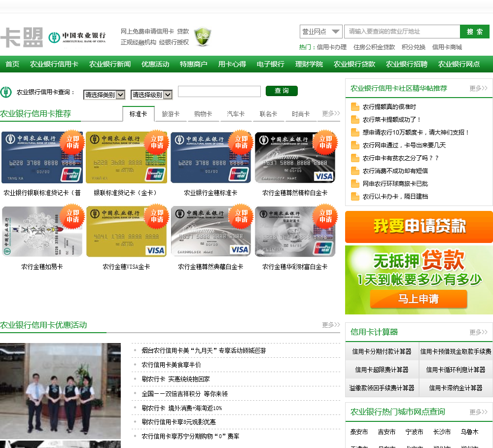Open hot link 信用卡商城
The width and height of the screenshot is (493, 448).
click(x=447, y=47)
